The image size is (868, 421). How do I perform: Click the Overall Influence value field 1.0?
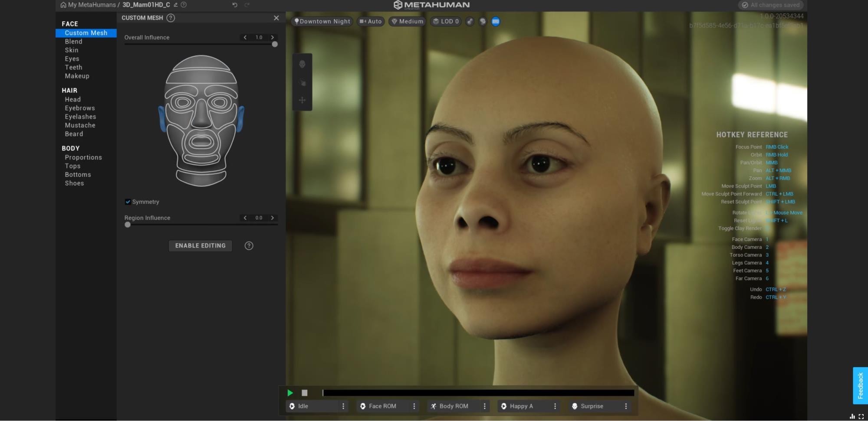259,37
